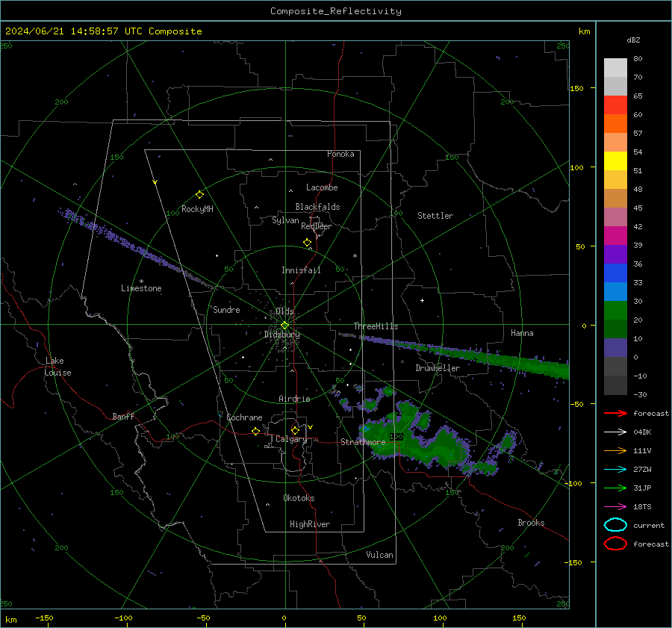The height and width of the screenshot is (628, 672).
Task: Click the white 04DK arrow legend icon
Action: coord(615,432)
